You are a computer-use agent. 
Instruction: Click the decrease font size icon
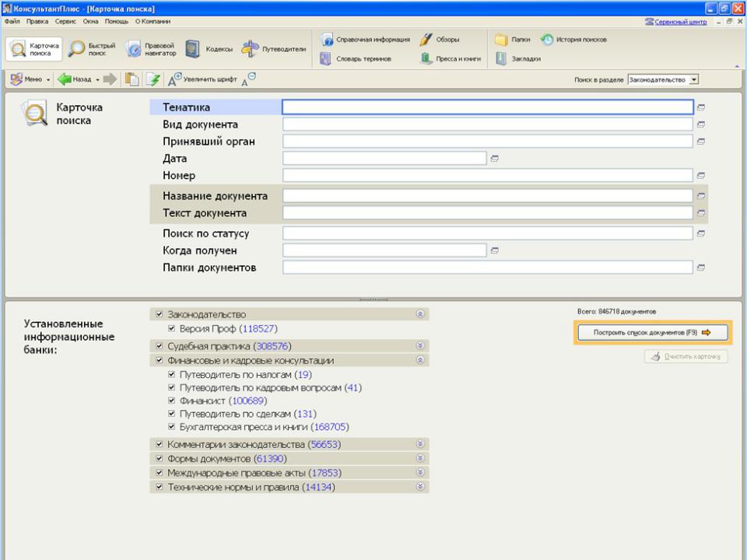tap(248, 79)
